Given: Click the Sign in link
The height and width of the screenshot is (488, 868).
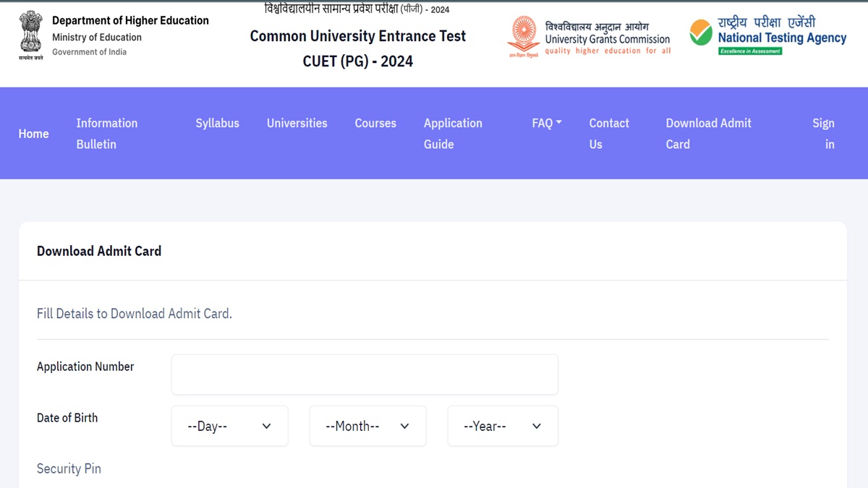Looking at the screenshot, I should [823, 134].
